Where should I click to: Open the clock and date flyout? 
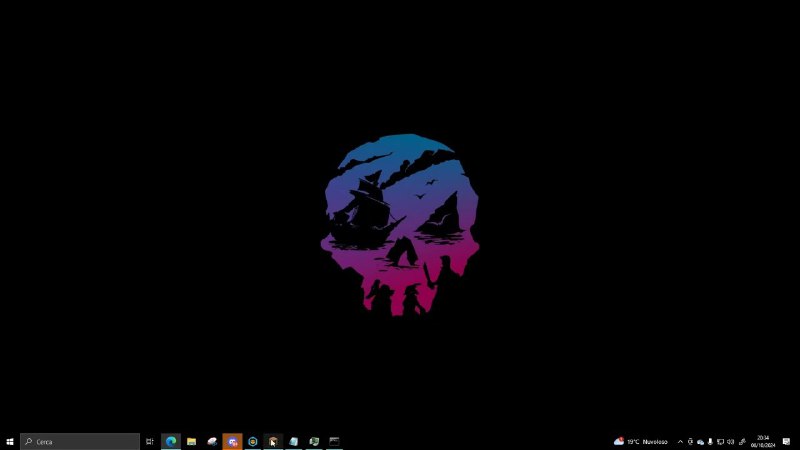point(763,441)
